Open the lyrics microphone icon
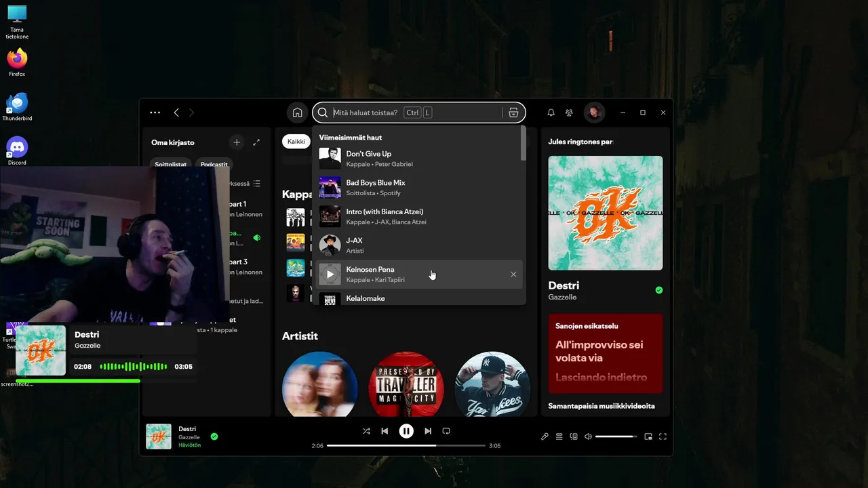The image size is (868, 488). pyautogui.click(x=545, y=436)
